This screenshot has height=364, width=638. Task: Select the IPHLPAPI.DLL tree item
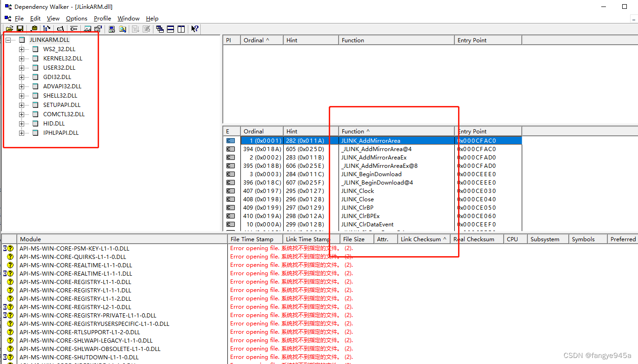point(61,133)
